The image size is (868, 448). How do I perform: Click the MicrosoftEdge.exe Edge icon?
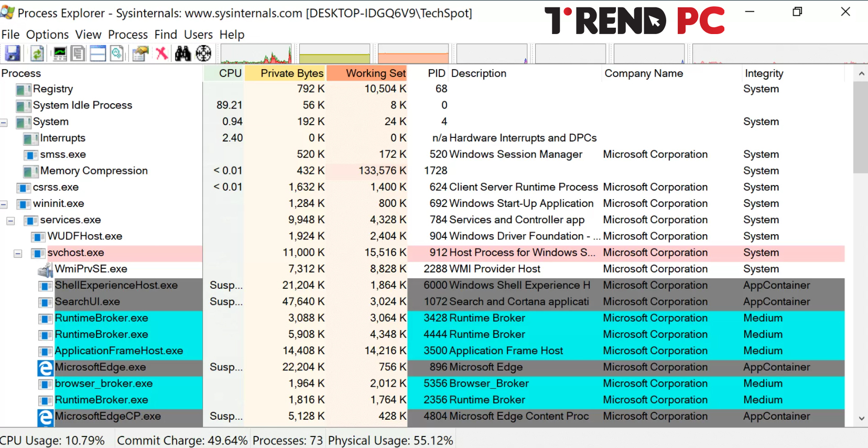[x=46, y=368]
